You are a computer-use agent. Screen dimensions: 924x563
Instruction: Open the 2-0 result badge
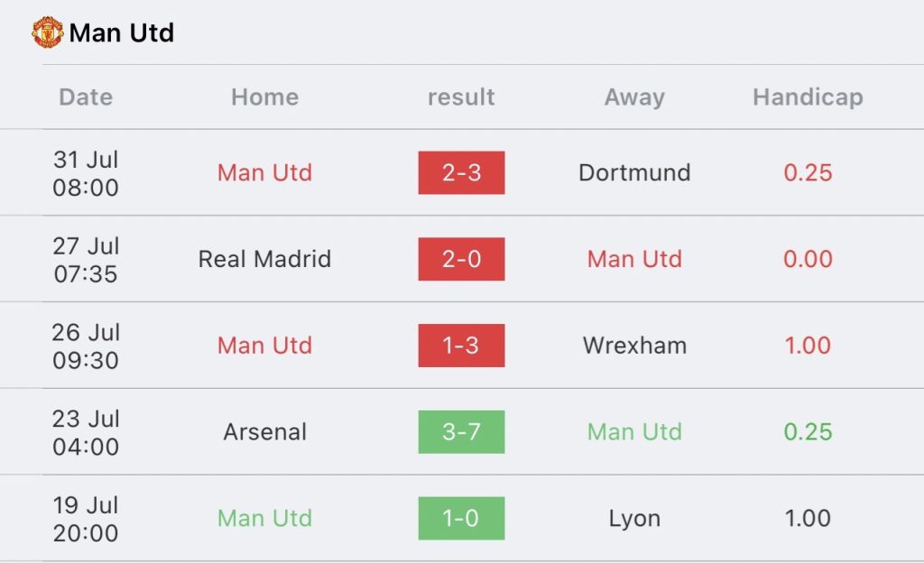[461, 259]
